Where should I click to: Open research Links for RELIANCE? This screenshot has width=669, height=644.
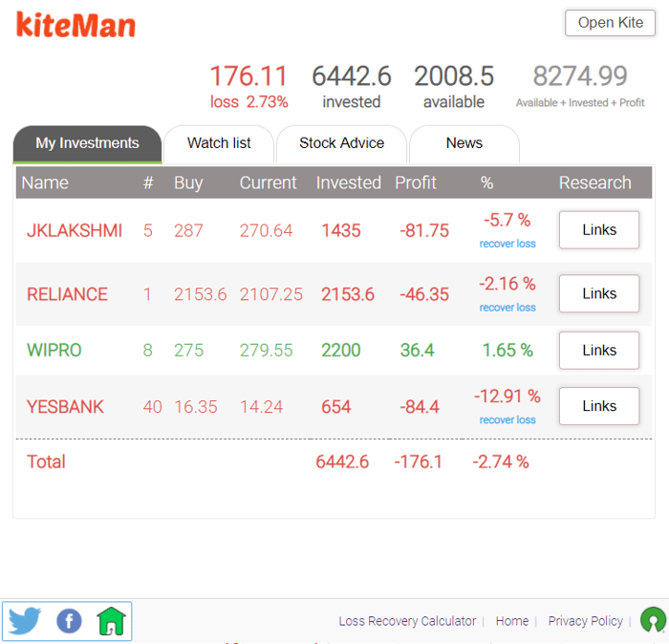599,293
